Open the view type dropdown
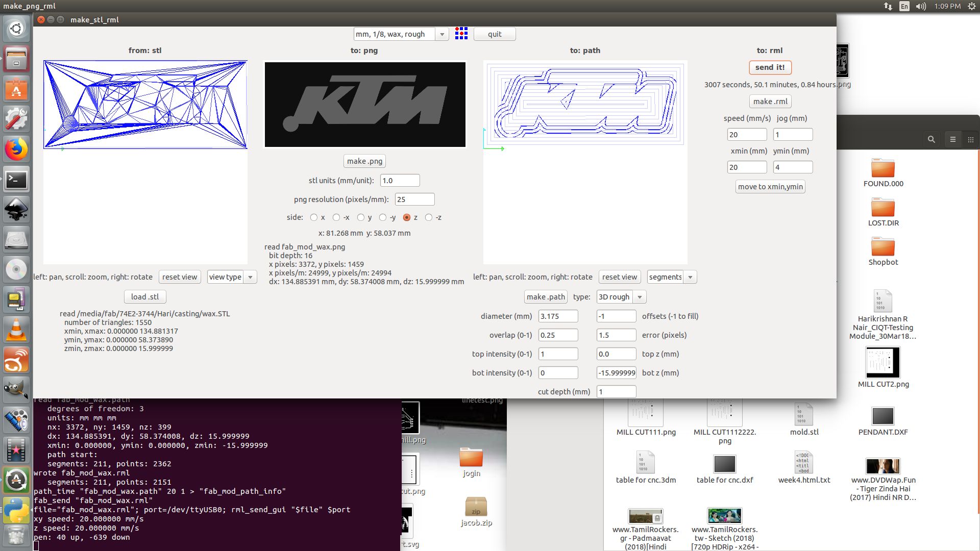 (x=250, y=277)
